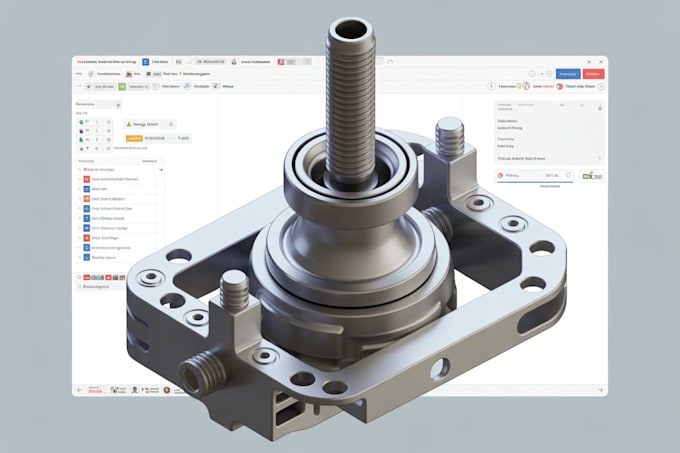Screen dimensions: 680x453
Task: Click the light-blue circular icon in the lower toolbar
Action: point(187,86)
